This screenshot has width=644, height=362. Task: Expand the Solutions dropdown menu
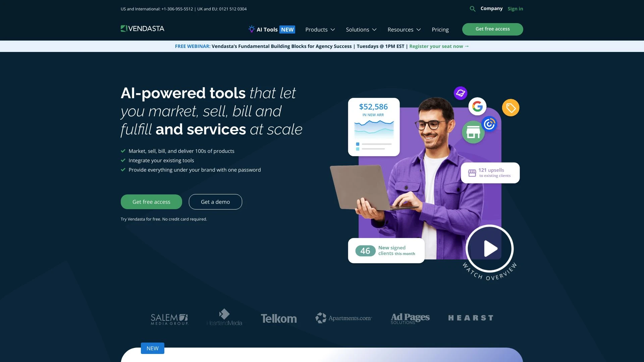coord(361,29)
